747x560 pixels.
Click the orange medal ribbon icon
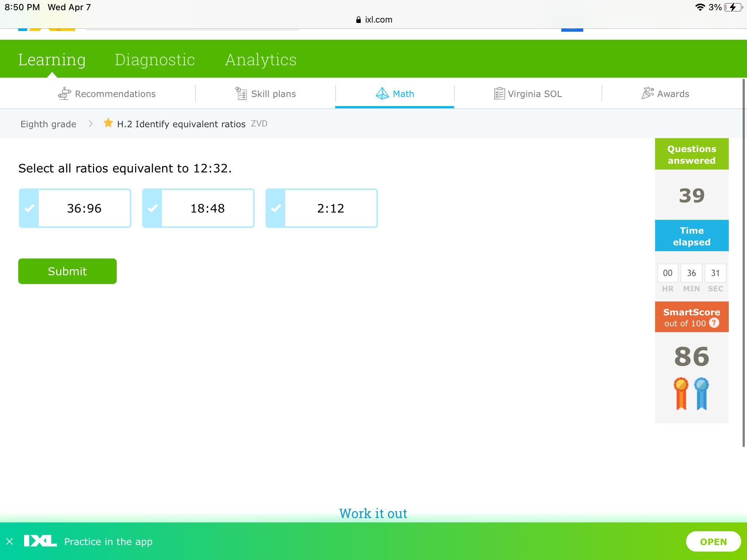(x=681, y=393)
